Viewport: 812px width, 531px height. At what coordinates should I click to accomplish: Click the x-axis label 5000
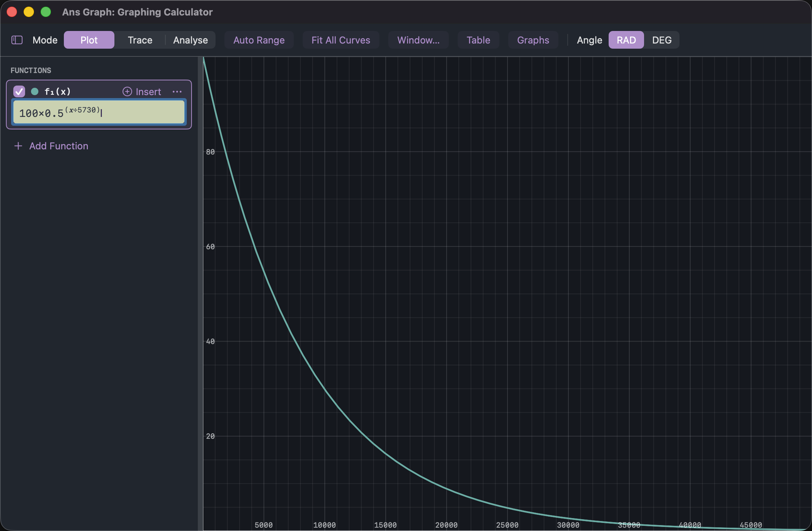pos(264,525)
